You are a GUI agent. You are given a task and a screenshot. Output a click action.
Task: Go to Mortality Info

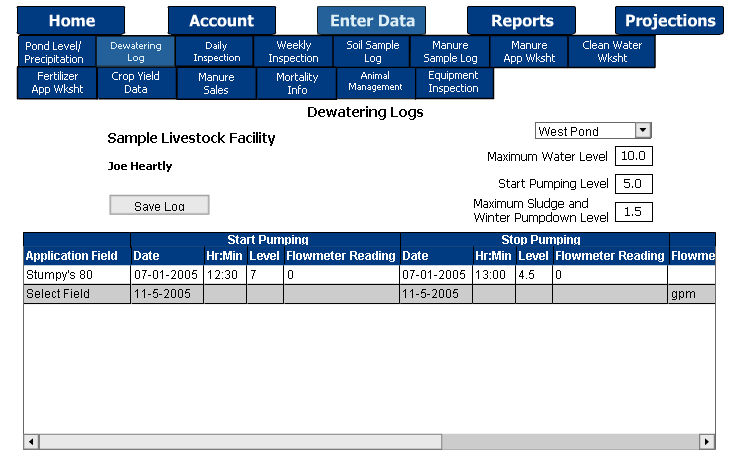click(297, 83)
